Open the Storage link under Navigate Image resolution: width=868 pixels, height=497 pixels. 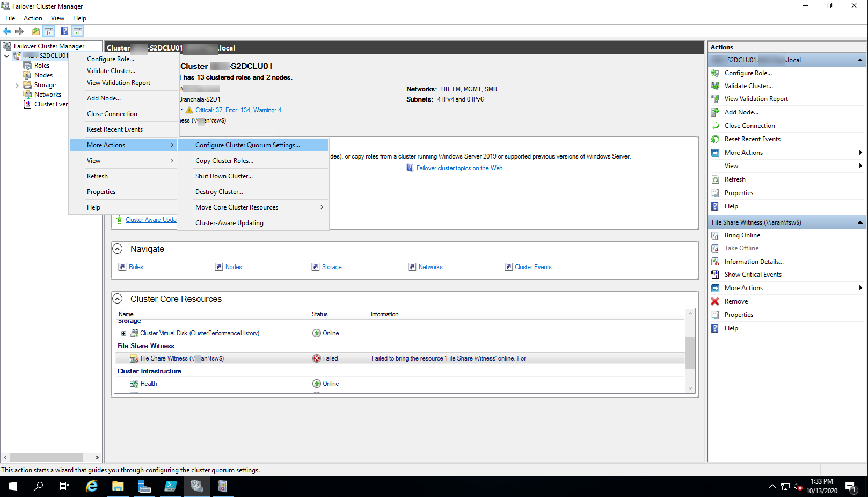(x=332, y=267)
